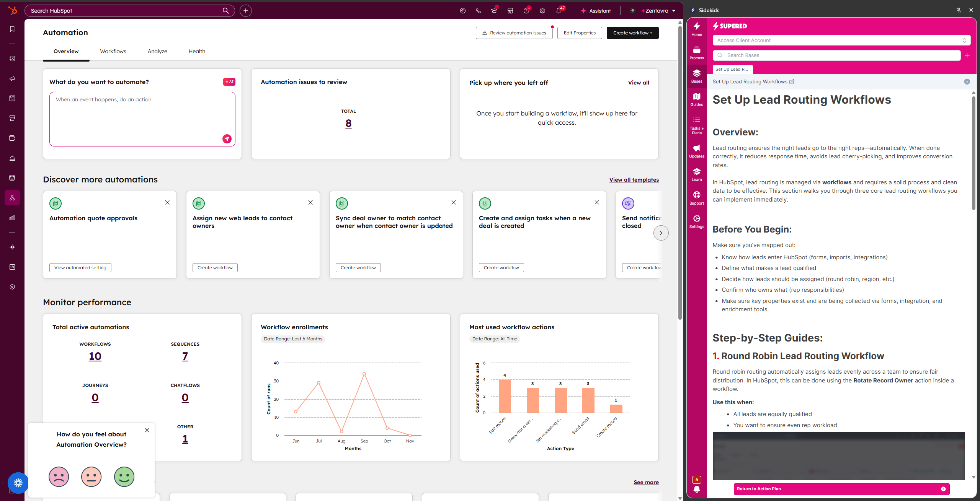Select the neutral face rating
Image resolution: width=980 pixels, height=501 pixels.
click(91, 477)
